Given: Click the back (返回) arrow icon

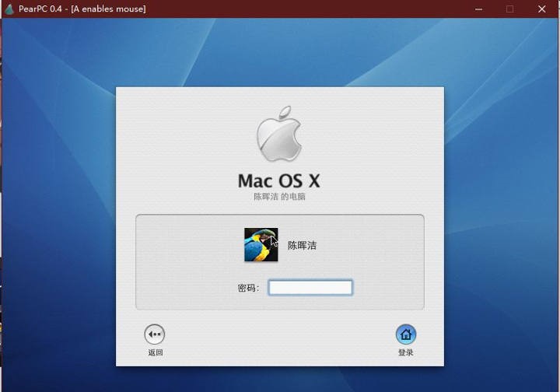Looking at the screenshot, I should (x=155, y=334).
